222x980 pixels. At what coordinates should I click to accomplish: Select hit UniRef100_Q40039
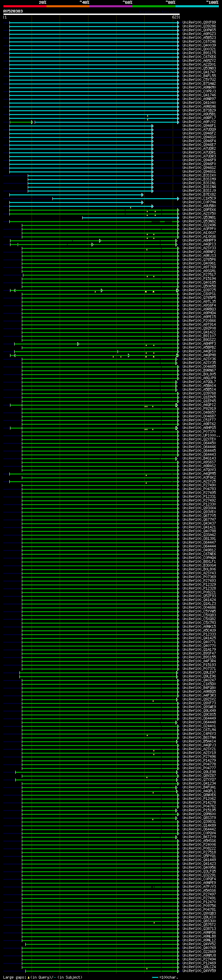(199, 45)
